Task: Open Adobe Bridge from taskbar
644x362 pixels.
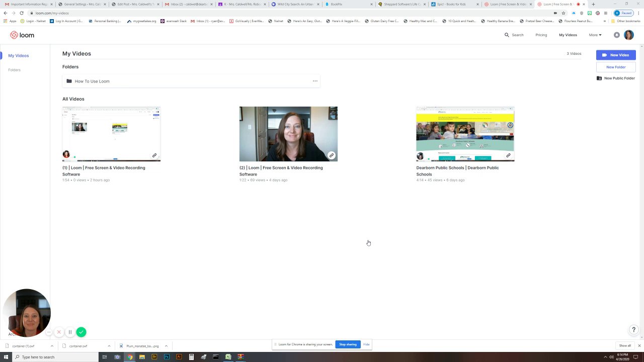Action: click(x=154, y=357)
